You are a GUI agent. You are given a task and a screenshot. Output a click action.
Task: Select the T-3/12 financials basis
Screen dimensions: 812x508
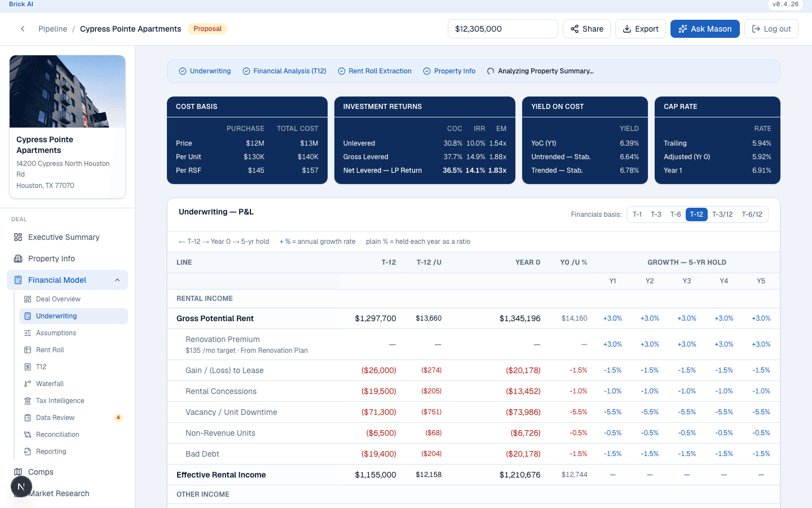click(722, 214)
